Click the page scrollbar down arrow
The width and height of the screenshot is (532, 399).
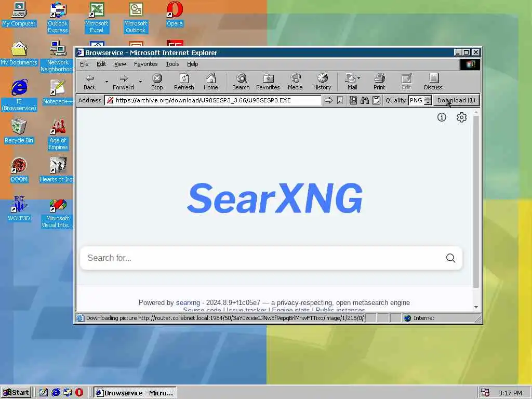476,307
